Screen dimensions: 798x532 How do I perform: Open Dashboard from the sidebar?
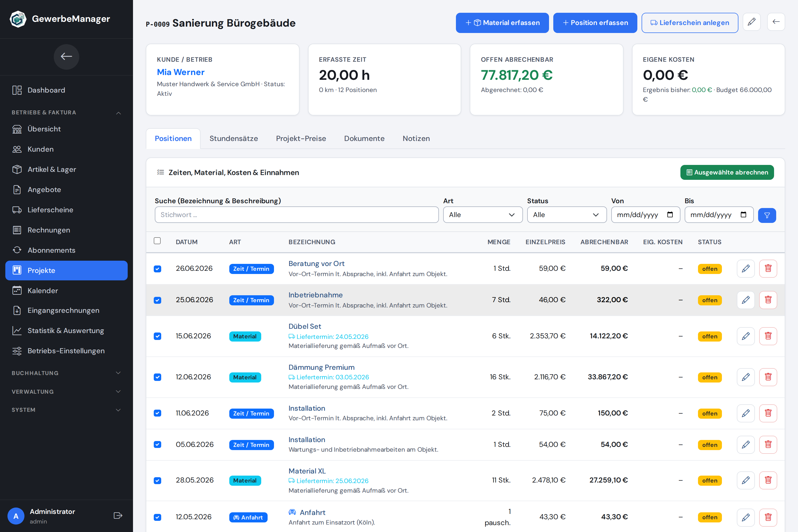pos(66,90)
